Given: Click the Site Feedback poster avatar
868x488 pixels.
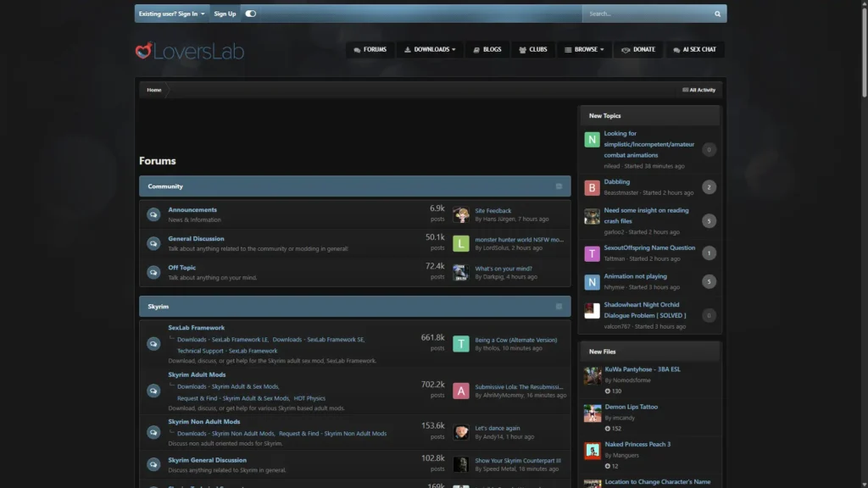Looking at the screenshot, I should (460, 214).
